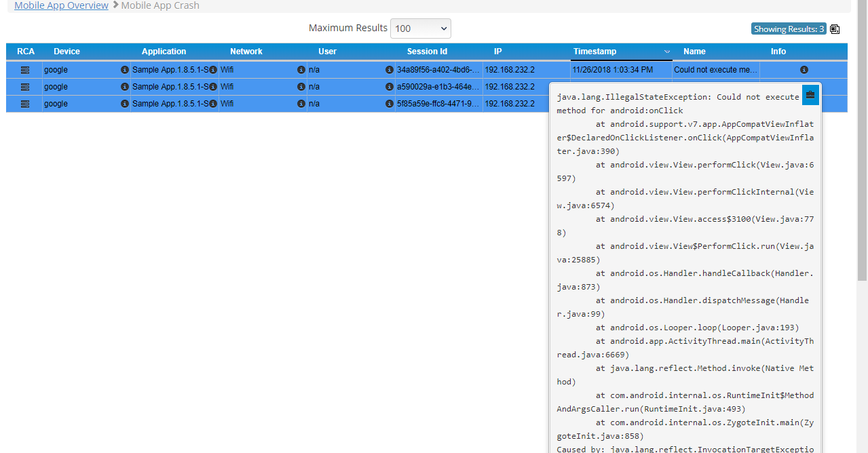Viewport: 868px width, 453px height.
Task: Click the Showing Results: 3 badge
Action: pos(788,29)
